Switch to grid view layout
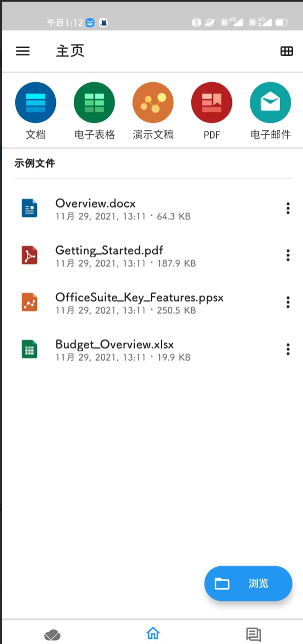This screenshot has width=303, height=644. tap(287, 51)
